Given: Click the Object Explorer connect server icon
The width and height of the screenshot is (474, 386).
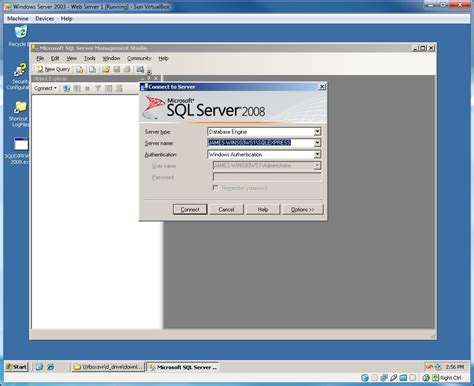Looking at the screenshot, I should tap(67, 88).
